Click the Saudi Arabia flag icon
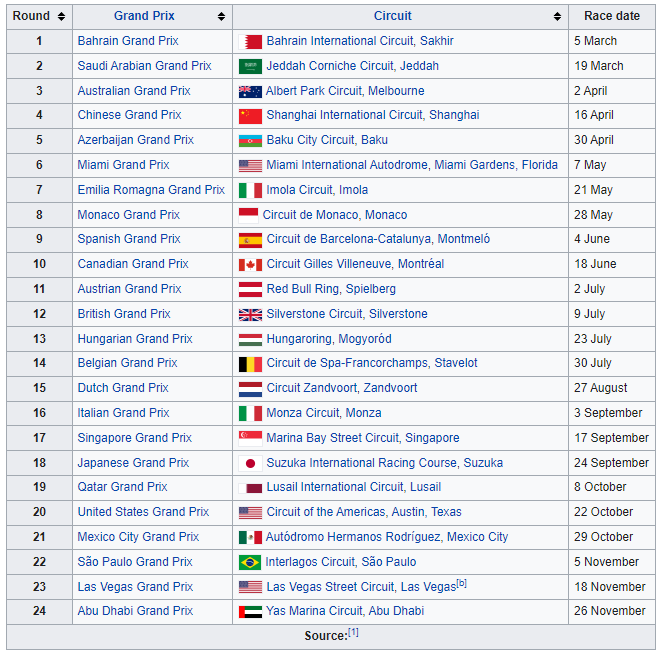Viewport: 663px width, 657px height. coord(250,66)
